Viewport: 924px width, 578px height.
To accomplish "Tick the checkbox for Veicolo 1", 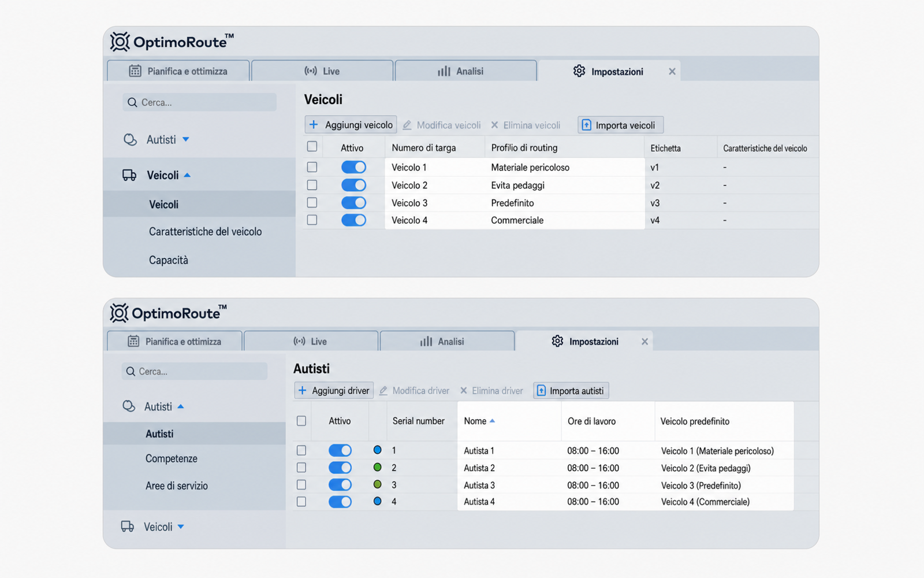I will click(x=312, y=167).
